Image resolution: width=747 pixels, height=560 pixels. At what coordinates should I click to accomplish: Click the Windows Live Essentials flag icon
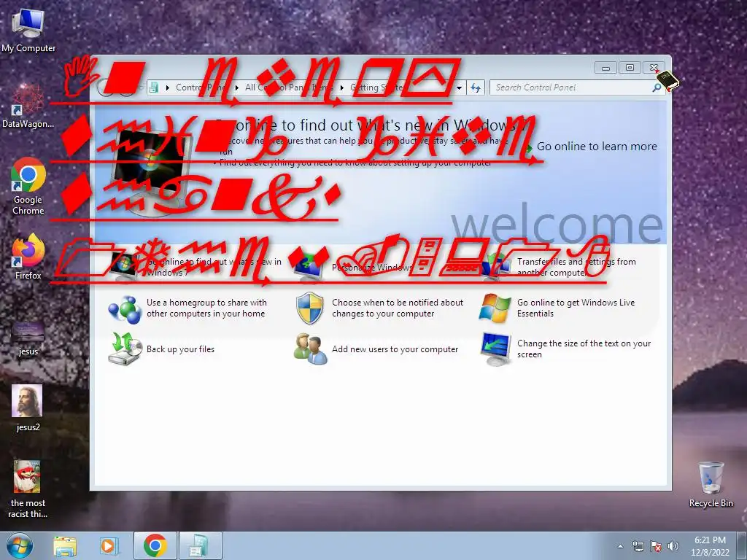(495, 308)
